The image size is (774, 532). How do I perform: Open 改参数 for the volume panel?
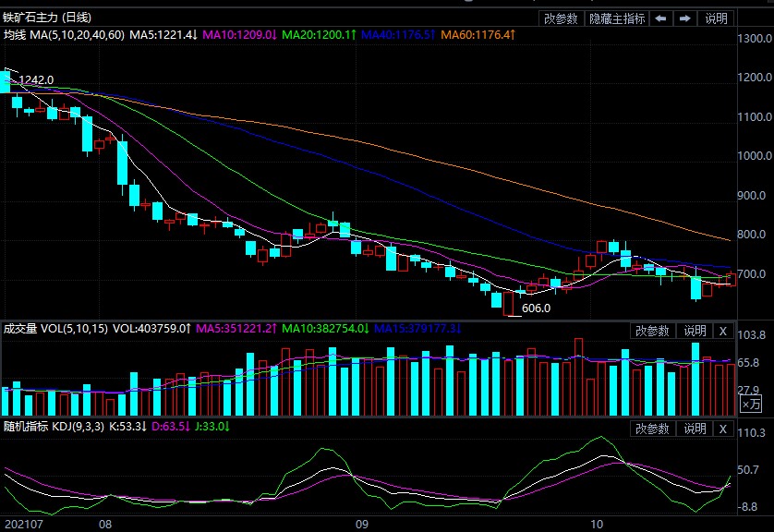click(x=652, y=331)
